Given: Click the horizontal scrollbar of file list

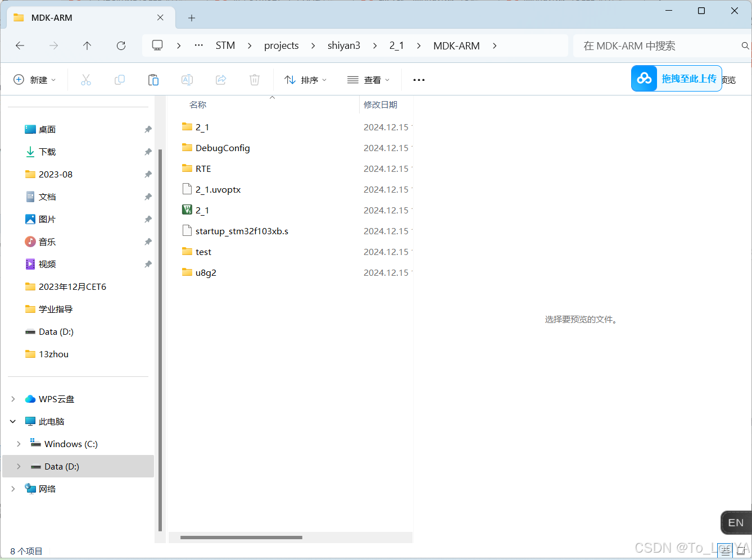Looking at the screenshot, I should click(x=241, y=538).
